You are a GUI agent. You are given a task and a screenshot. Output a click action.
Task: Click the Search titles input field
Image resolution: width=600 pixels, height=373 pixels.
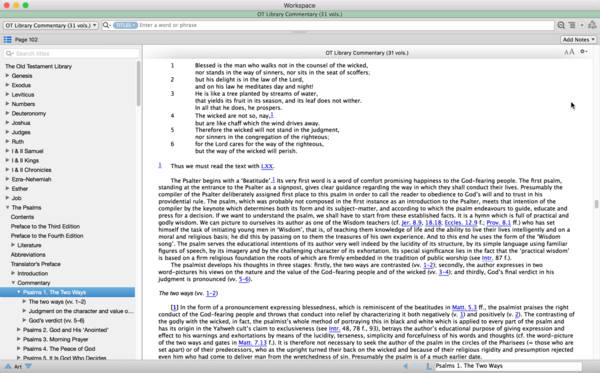(72, 54)
